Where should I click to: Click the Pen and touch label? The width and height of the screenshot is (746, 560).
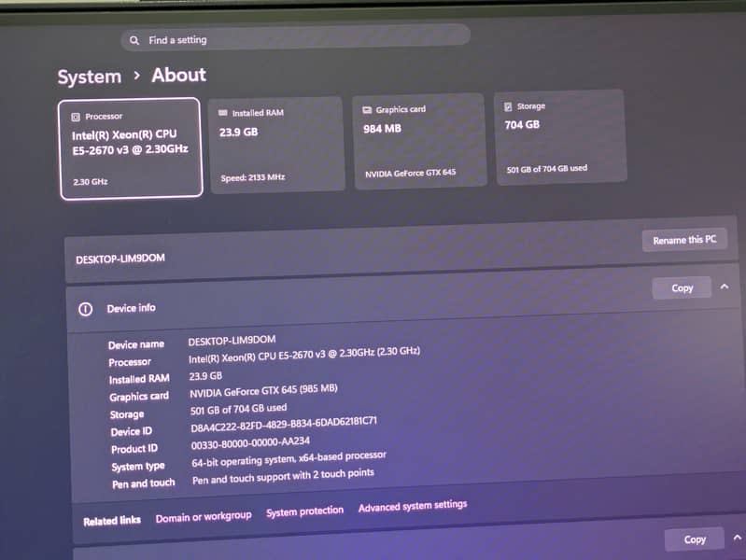click(x=143, y=483)
